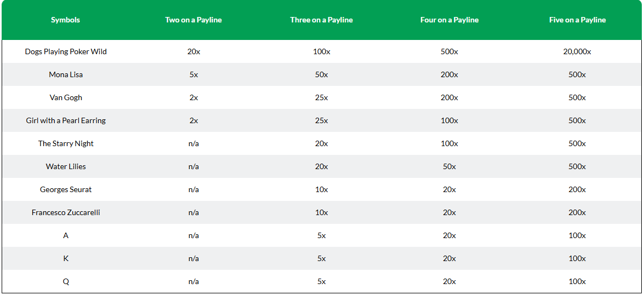Click the Van Gogh symbol name

(x=66, y=98)
